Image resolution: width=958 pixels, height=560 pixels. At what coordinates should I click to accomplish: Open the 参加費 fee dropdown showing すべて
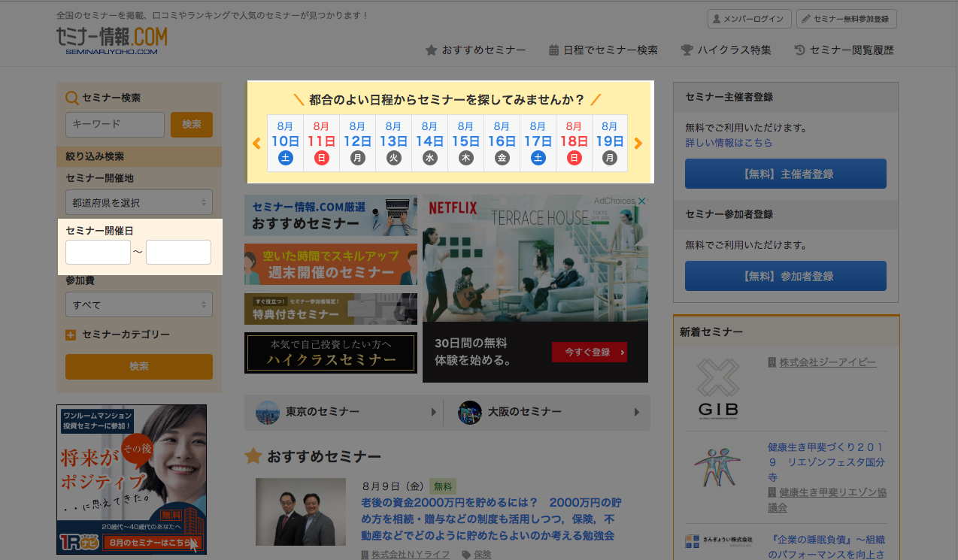point(139,304)
